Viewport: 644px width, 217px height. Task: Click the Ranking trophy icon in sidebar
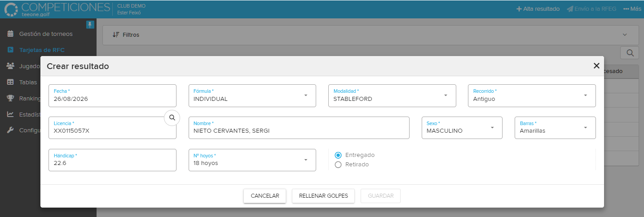pos(10,98)
